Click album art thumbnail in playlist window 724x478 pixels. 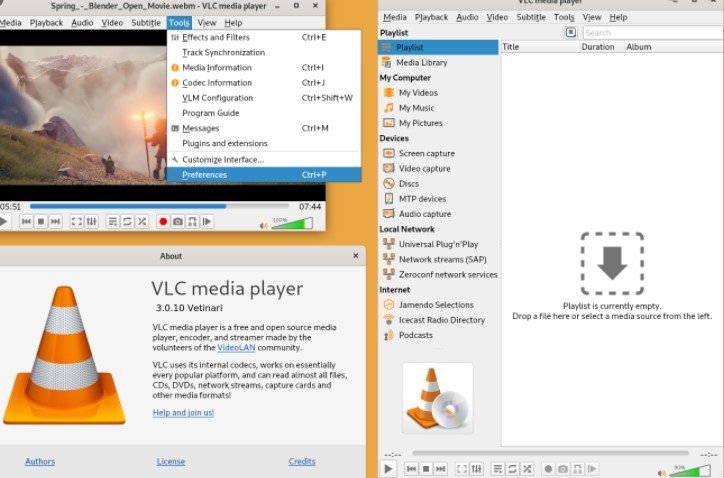click(438, 398)
